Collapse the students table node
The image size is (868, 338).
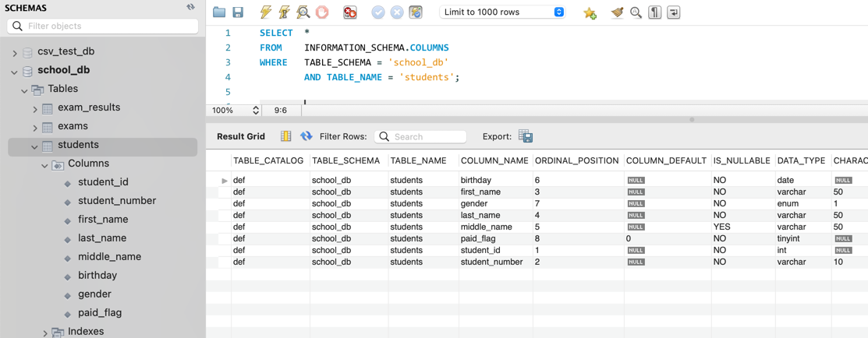pyautogui.click(x=34, y=146)
